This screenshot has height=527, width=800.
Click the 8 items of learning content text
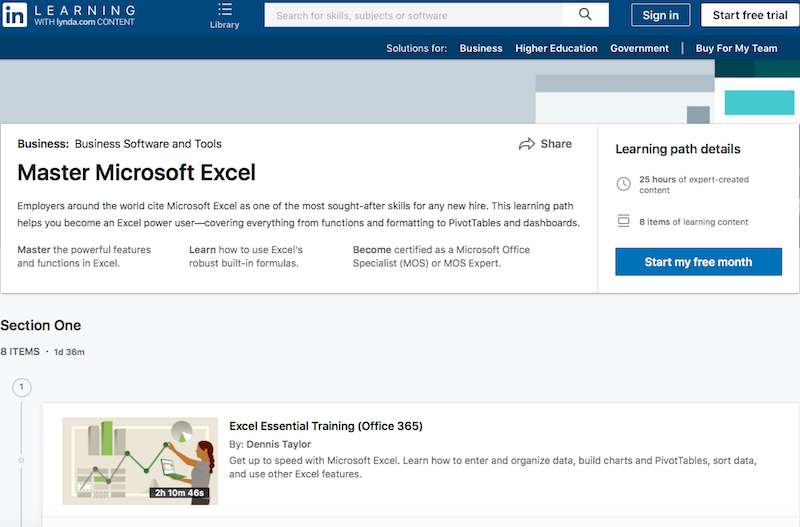coord(693,222)
